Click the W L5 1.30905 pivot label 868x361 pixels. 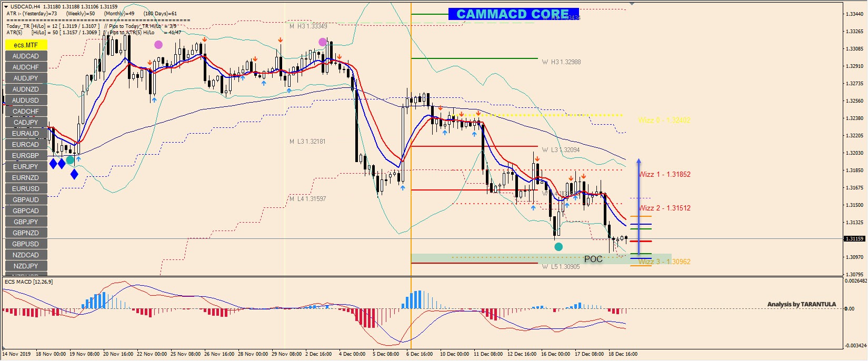(561, 267)
